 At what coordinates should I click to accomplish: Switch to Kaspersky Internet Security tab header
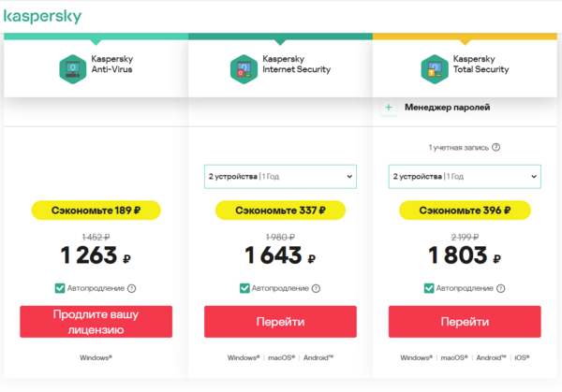pos(280,65)
